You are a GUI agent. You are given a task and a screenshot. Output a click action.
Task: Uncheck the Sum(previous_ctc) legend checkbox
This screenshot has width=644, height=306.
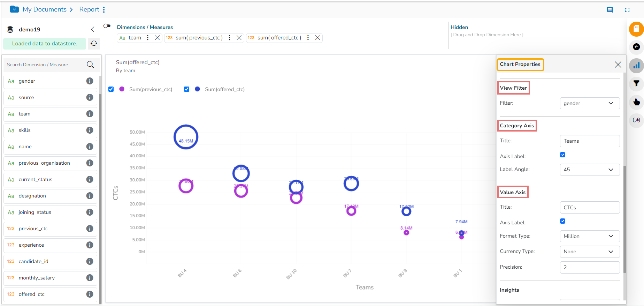111,89
